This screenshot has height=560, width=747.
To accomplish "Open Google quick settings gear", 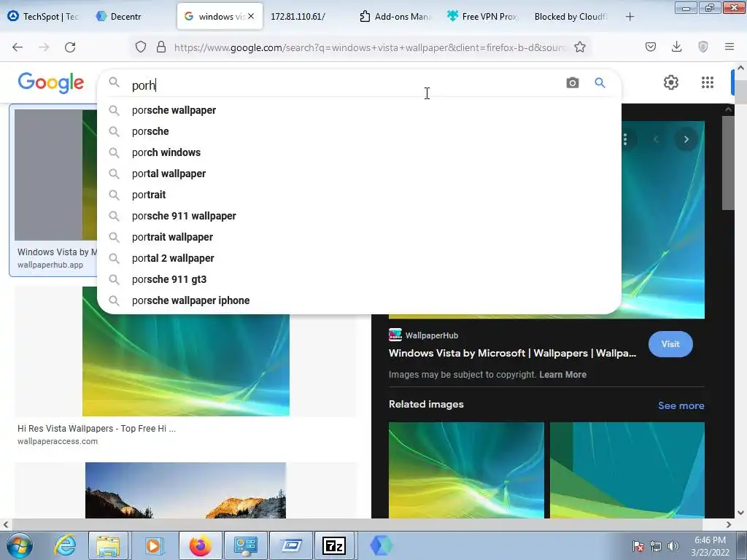I will click(671, 82).
